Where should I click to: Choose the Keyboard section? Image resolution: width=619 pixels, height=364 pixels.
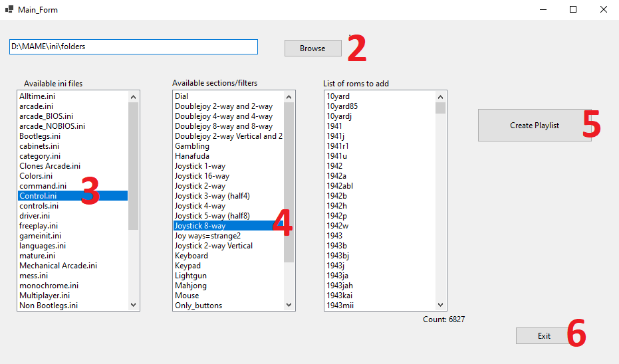point(228,256)
